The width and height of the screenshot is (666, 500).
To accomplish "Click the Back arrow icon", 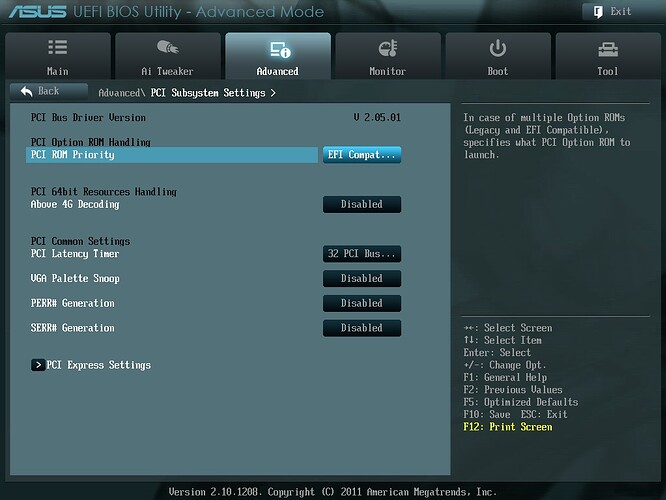I will [24, 91].
